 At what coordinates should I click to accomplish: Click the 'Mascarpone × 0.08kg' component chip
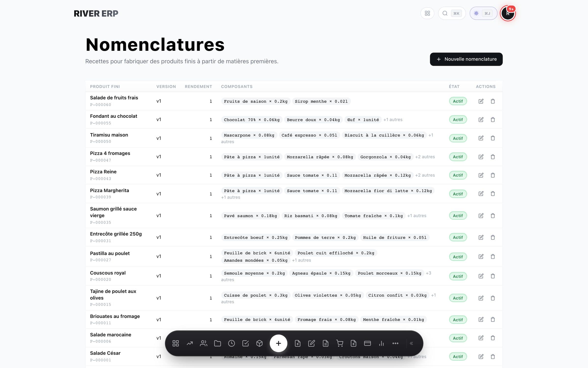pyautogui.click(x=249, y=135)
